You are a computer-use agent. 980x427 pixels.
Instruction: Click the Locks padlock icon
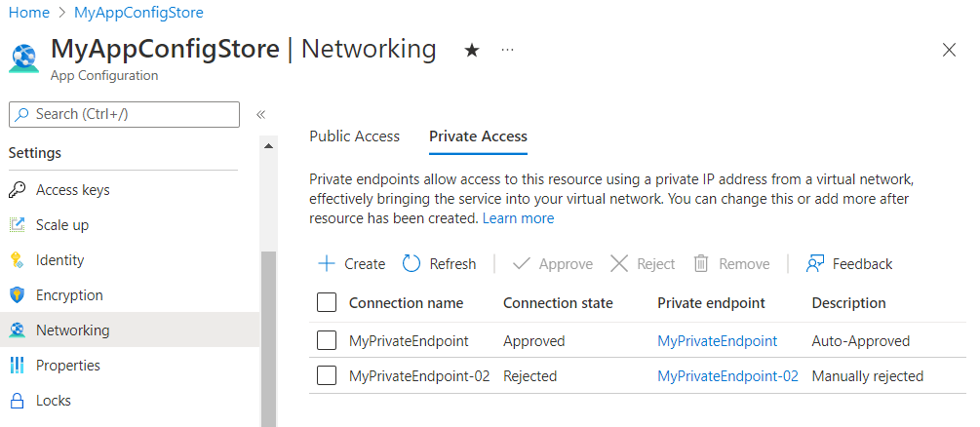(x=17, y=401)
